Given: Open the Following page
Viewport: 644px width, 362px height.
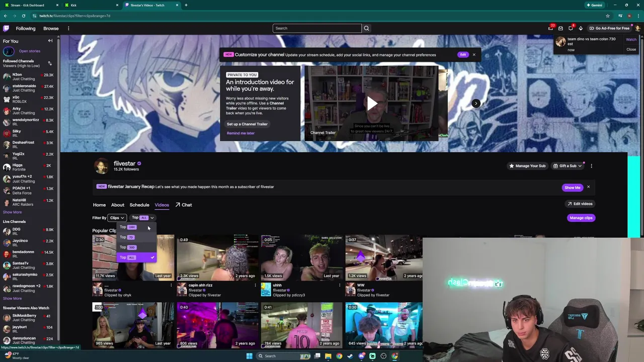Looking at the screenshot, I should coord(26,28).
